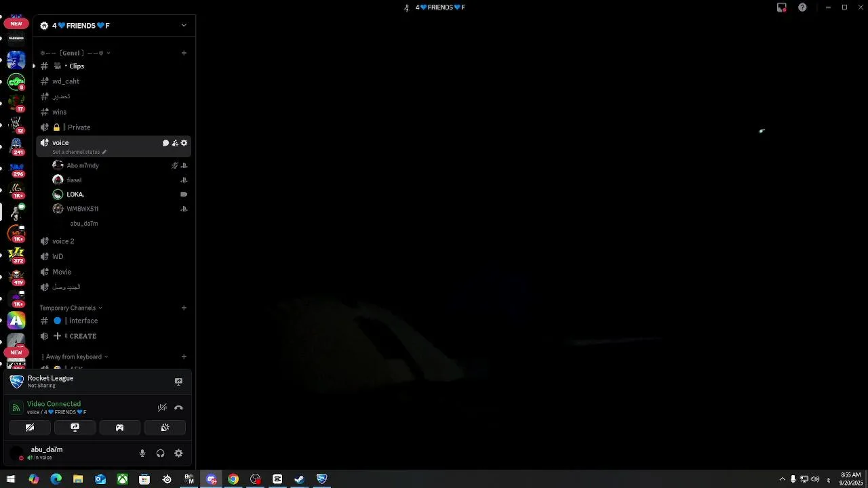
Task: Open the soundboard button
Action: 165,428
